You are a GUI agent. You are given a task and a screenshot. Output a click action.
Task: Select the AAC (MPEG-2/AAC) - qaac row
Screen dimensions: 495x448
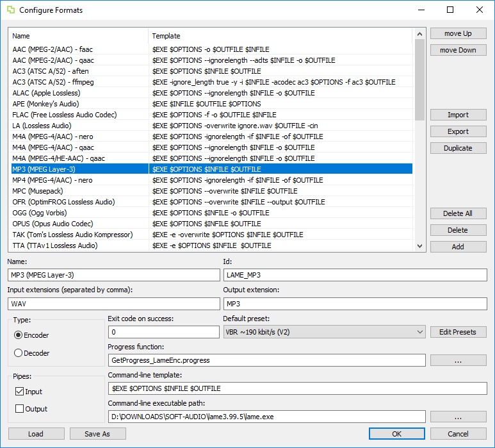(211, 60)
